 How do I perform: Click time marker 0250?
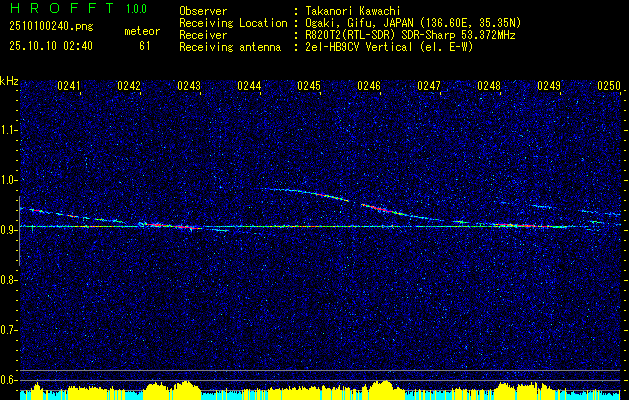point(609,86)
